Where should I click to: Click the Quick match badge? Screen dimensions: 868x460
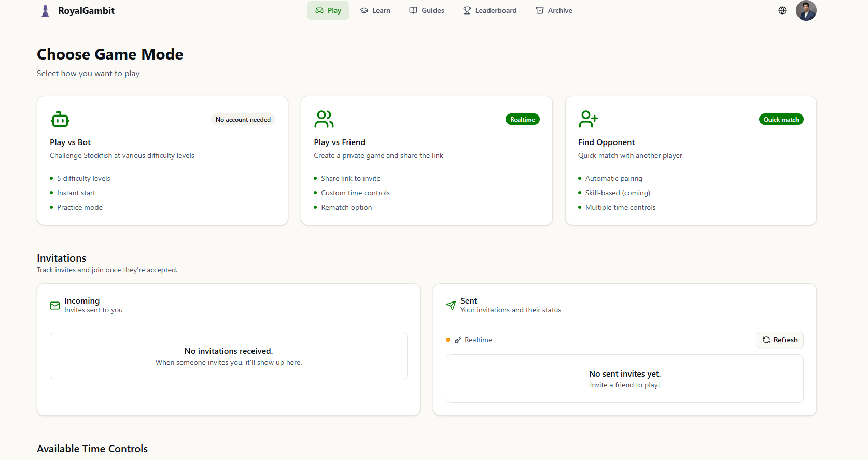coord(781,119)
